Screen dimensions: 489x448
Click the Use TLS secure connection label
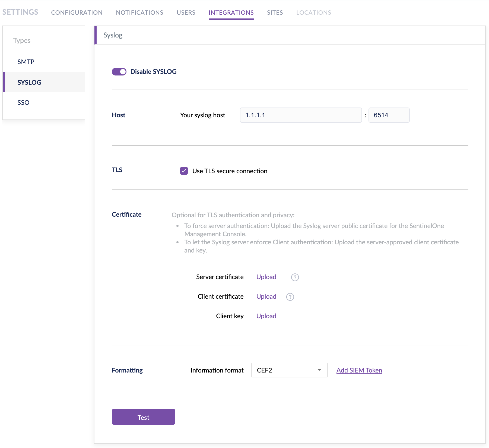pos(230,171)
